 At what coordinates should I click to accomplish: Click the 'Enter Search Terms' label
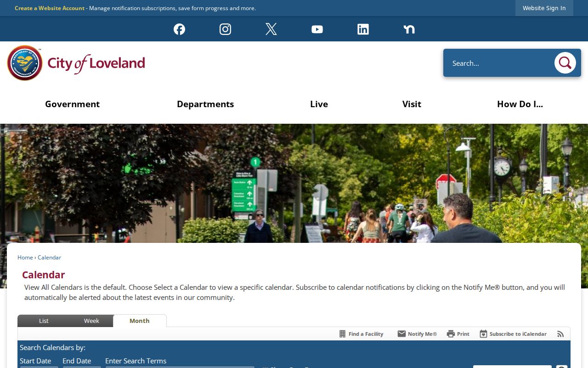136,361
